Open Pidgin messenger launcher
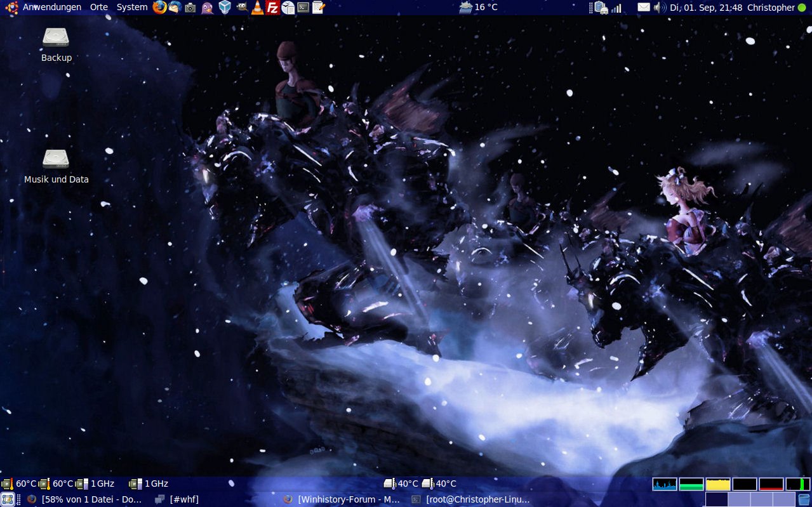The height and width of the screenshot is (507, 812). (x=207, y=8)
